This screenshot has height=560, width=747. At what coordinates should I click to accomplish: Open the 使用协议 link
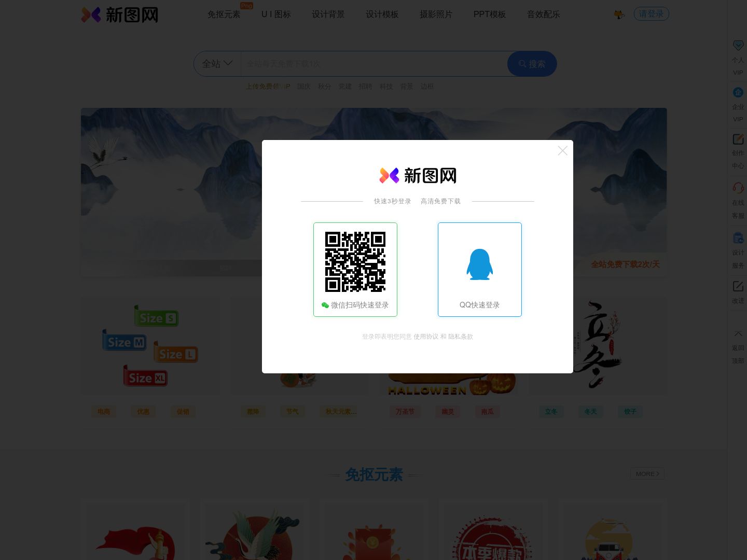(x=426, y=337)
